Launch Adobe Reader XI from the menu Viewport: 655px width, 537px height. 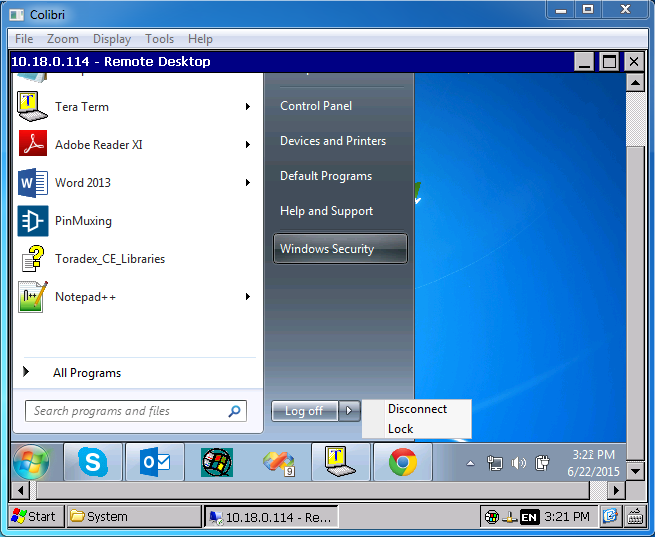coord(133,144)
